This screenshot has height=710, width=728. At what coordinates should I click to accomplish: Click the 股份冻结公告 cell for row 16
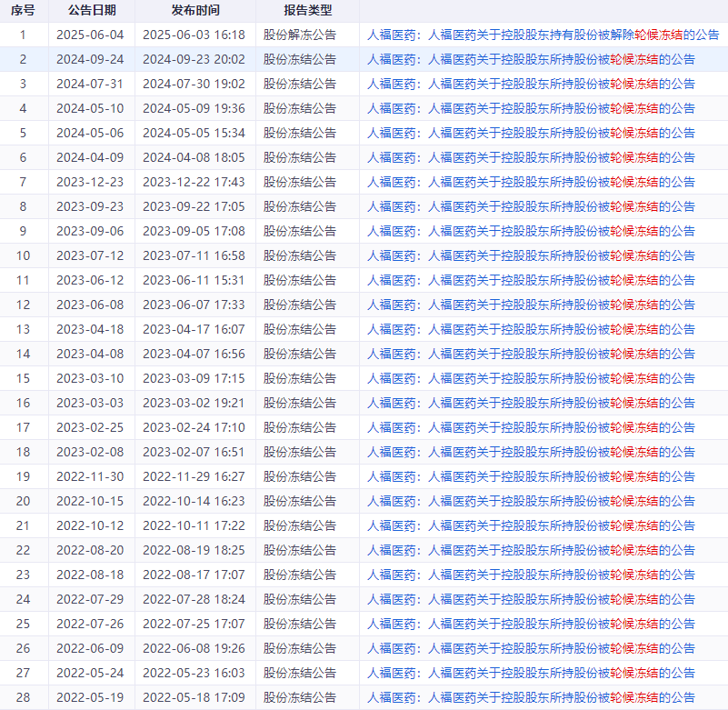coord(299,403)
